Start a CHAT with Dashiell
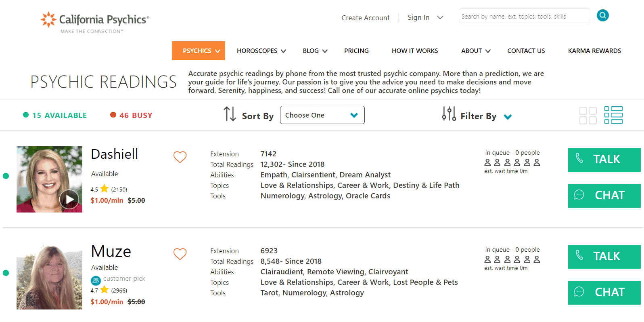Image resolution: width=644 pixels, height=322 pixels. tap(604, 196)
